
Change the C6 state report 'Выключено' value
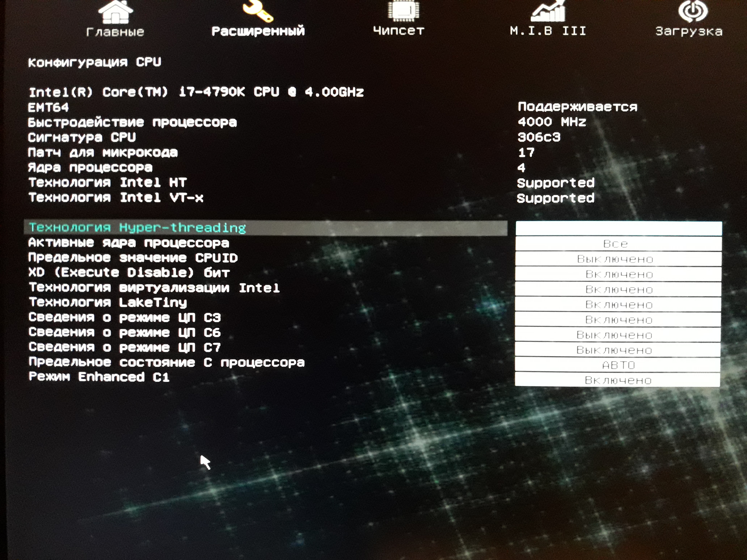[x=618, y=335]
